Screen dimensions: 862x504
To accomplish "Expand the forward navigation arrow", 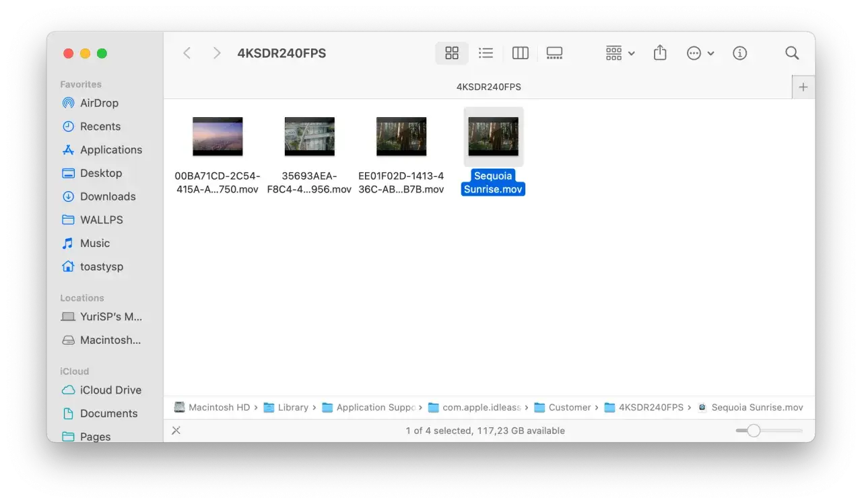I will pyautogui.click(x=216, y=52).
